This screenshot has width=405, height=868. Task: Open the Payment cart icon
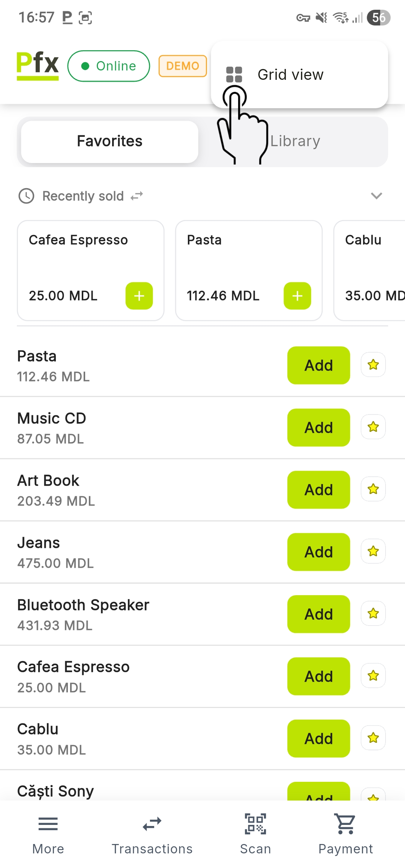pos(345,824)
